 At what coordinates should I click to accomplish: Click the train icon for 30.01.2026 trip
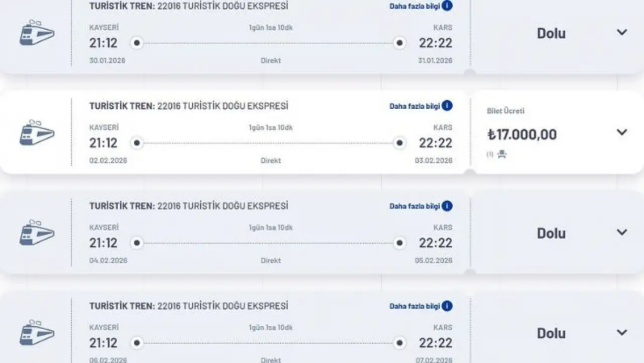pyautogui.click(x=37, y=33)
